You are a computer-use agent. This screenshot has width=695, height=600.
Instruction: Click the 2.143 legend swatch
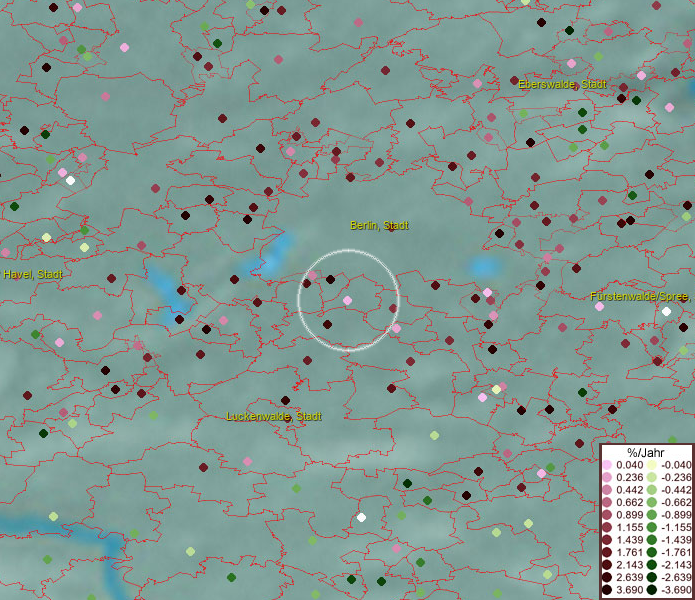tap(607, 565)
